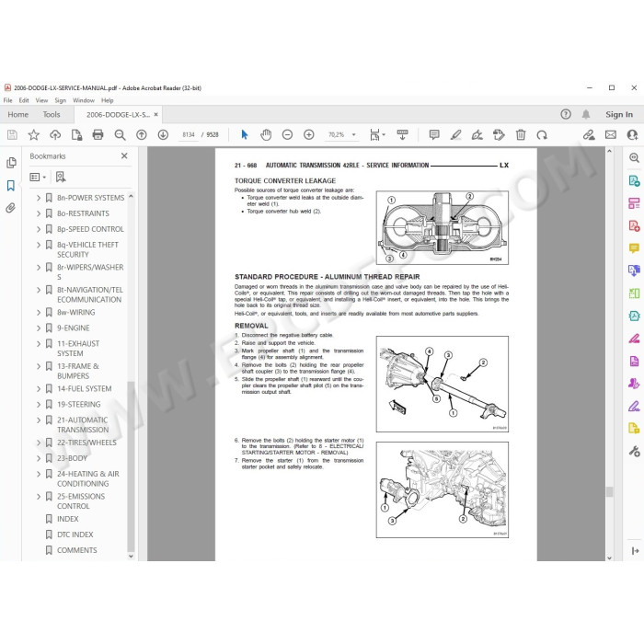The image size is (644, 644).
Task: Close the Bookmarks panel
Action: coord(124,156)
